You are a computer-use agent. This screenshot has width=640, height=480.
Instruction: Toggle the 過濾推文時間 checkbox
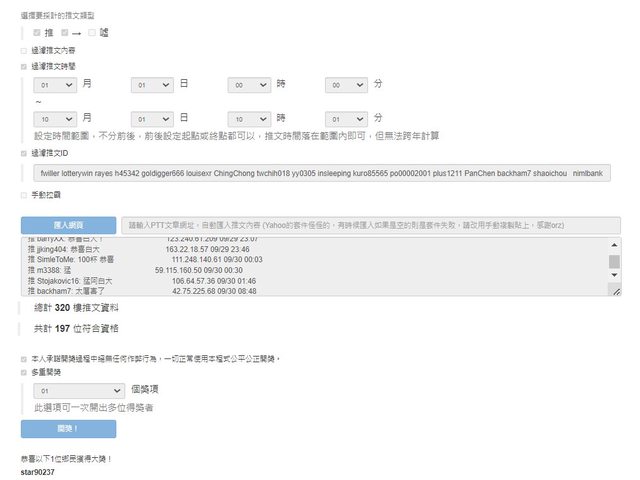[24, 66]
